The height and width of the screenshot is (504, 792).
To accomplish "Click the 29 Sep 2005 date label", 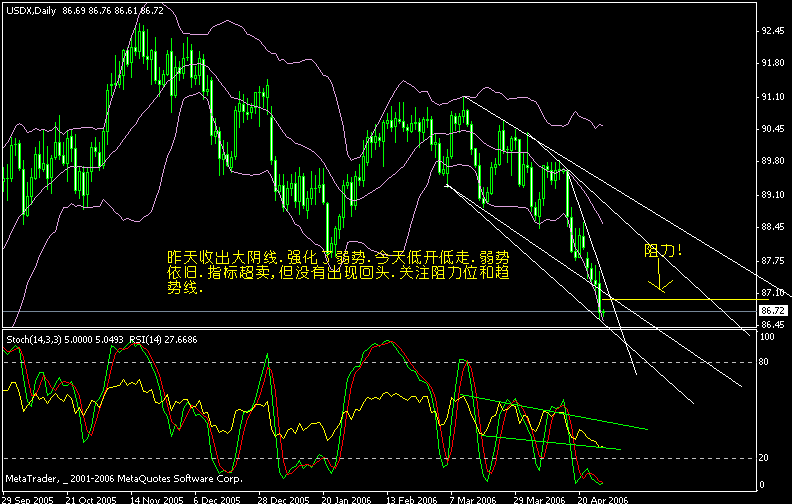I will [x=28, y=499].
